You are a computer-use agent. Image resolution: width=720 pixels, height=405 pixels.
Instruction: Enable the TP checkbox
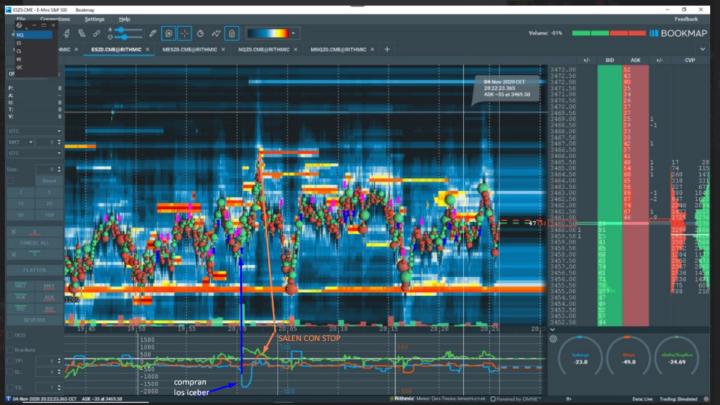pyautogui.click(x=8, y=359)
